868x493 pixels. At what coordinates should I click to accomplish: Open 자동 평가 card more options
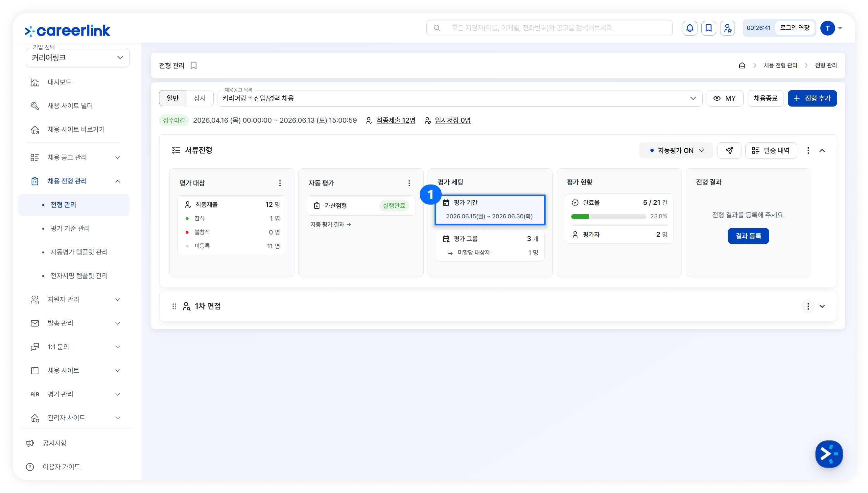(x=409, y=183)
